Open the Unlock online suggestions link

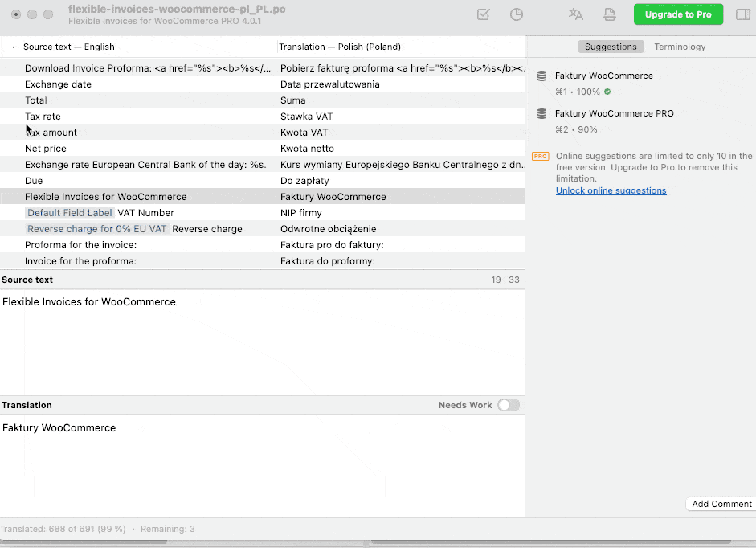pos(611,190)
